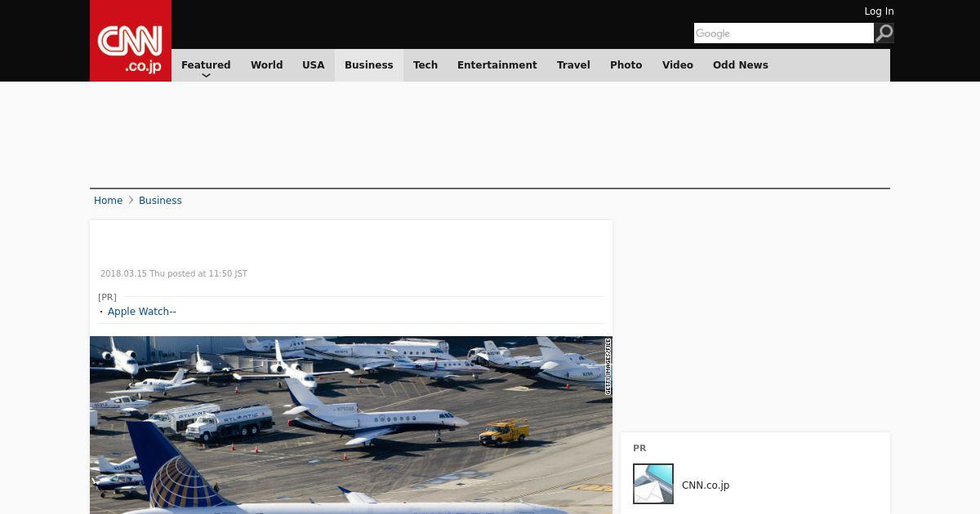Go to Home breadcrumb
The image size is (980, 514).
point(108,201)
